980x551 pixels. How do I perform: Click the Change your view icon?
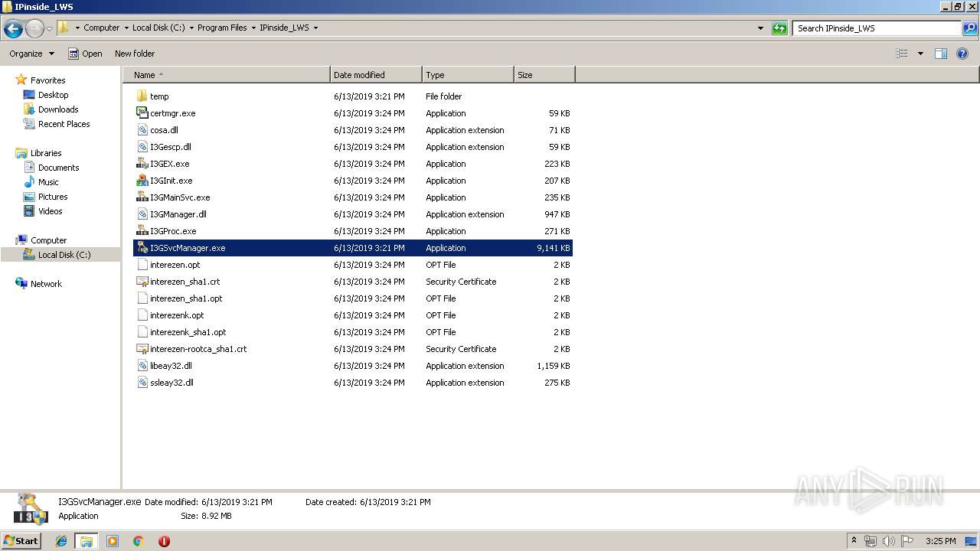902,54
